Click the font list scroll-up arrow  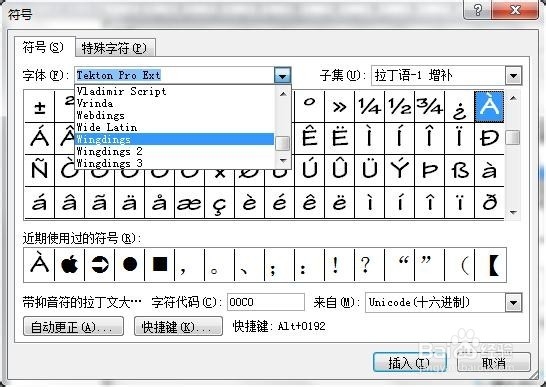283,93
